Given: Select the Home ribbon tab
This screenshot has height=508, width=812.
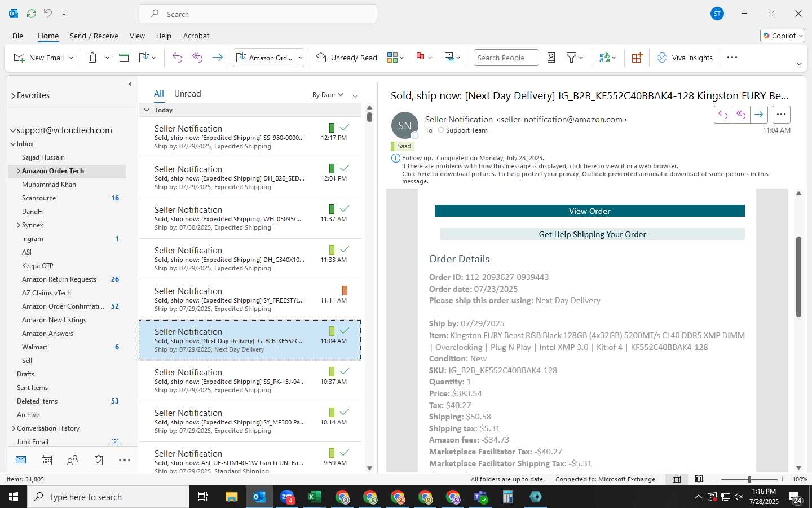Looking at the screenshot, I should (48, 36).
